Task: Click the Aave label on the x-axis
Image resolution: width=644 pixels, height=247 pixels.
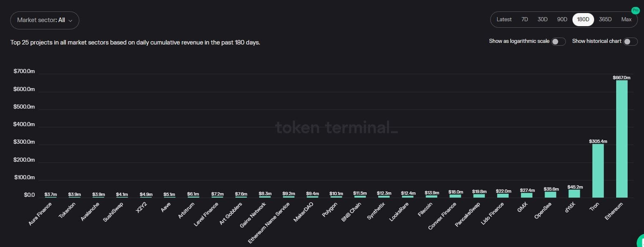Action: 166,207
